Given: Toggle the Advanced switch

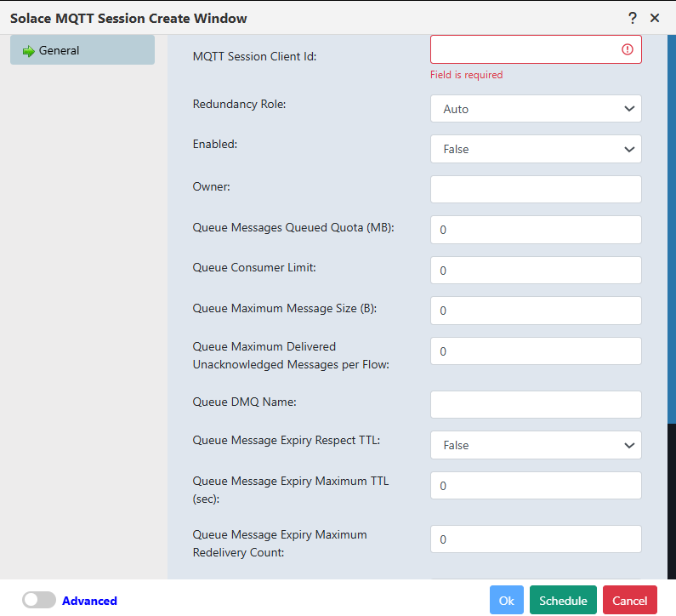Looking at the screenshot, I should click(39, 600).
